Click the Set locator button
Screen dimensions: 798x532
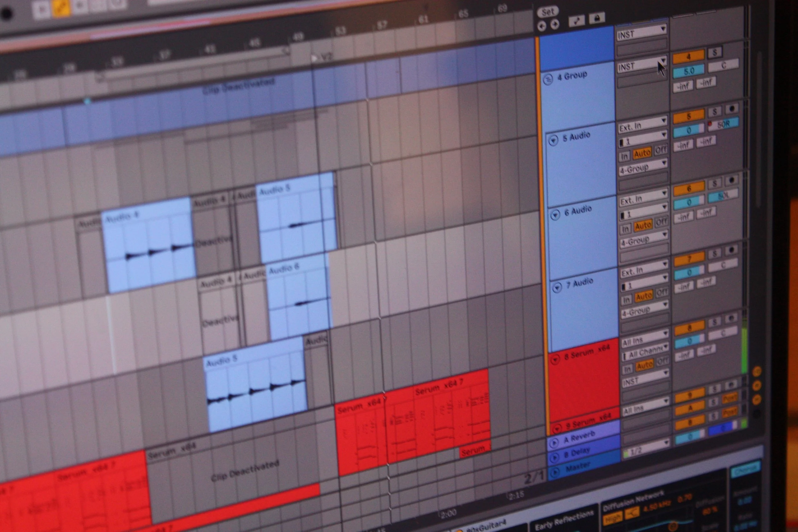pos(548,12)
